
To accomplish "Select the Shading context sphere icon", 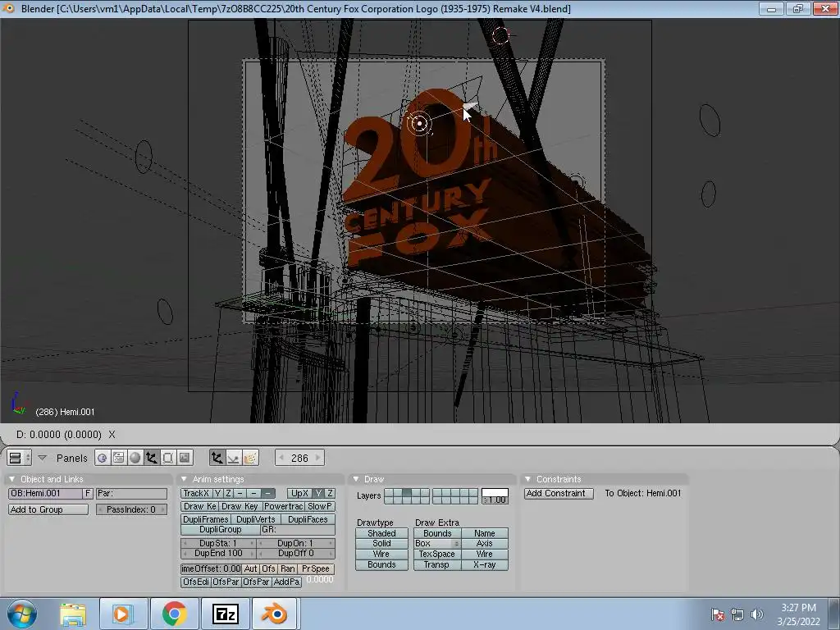I will 135,458.
